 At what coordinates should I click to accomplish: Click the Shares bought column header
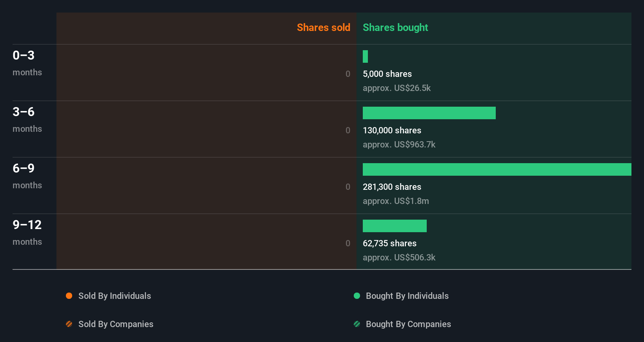[395, 27]
